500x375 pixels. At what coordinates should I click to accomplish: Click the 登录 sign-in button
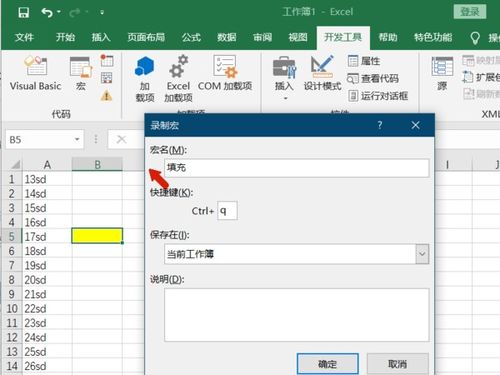tap(470, 12)
